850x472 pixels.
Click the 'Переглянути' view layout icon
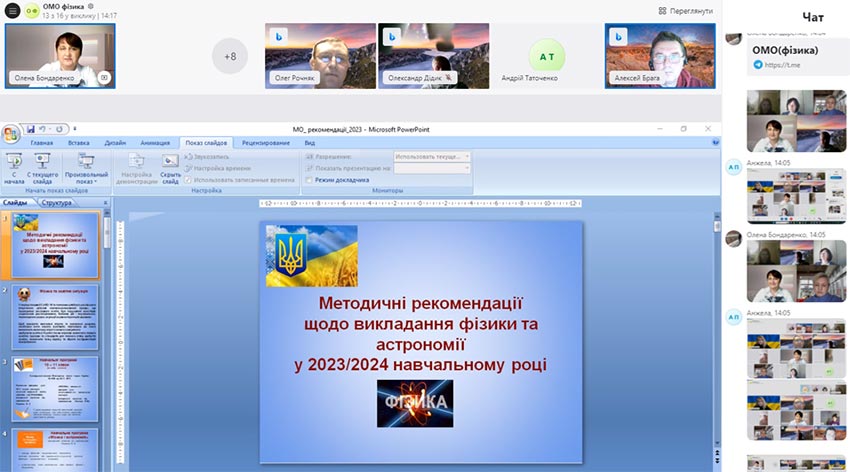coord(662,11)
